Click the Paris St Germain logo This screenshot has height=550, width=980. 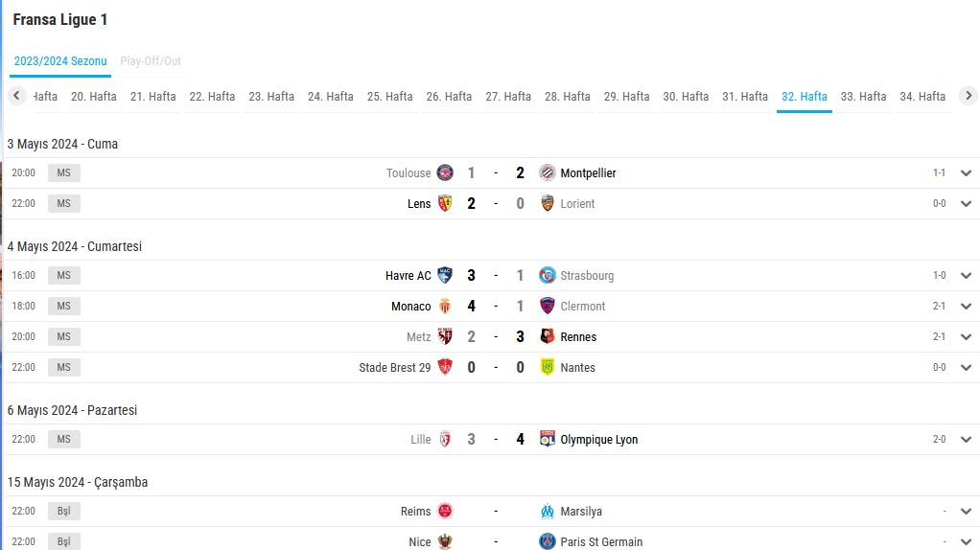pyautogui.click(x=547, y=541)
